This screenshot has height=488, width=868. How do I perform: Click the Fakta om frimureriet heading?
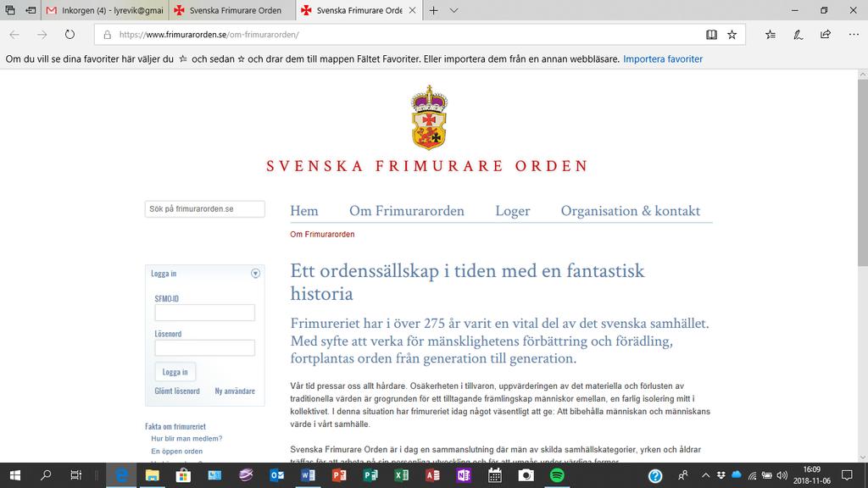click(x=175, y=426)
